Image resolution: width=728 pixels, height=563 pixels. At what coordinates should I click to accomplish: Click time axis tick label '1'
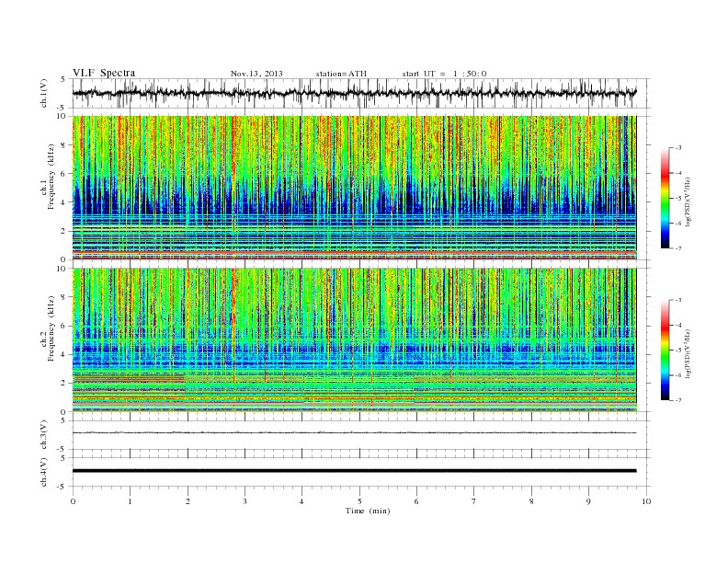(130, 501)
